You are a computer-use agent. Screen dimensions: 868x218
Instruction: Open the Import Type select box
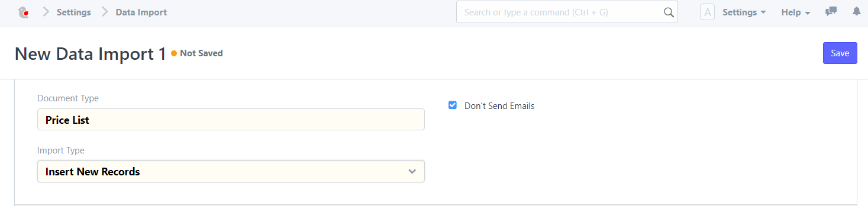pos(231,172)
